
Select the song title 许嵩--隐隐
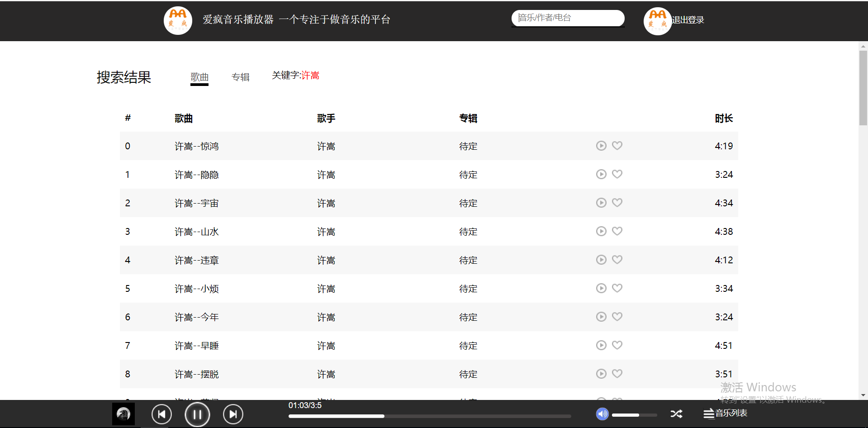point(197,175)
